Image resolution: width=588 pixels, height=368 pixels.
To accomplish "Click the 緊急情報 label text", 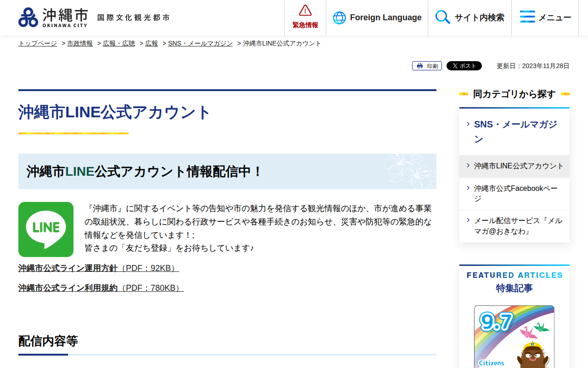I will (305, 25).
